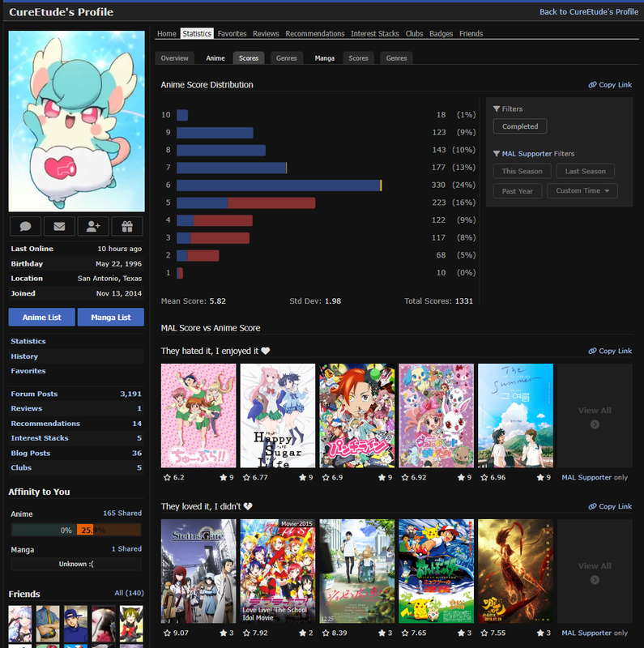Image resolution: width=644 pixels, height=648 pixels.
Task: Open the top navigation Friends tab
Action: (x=471, y=33)
